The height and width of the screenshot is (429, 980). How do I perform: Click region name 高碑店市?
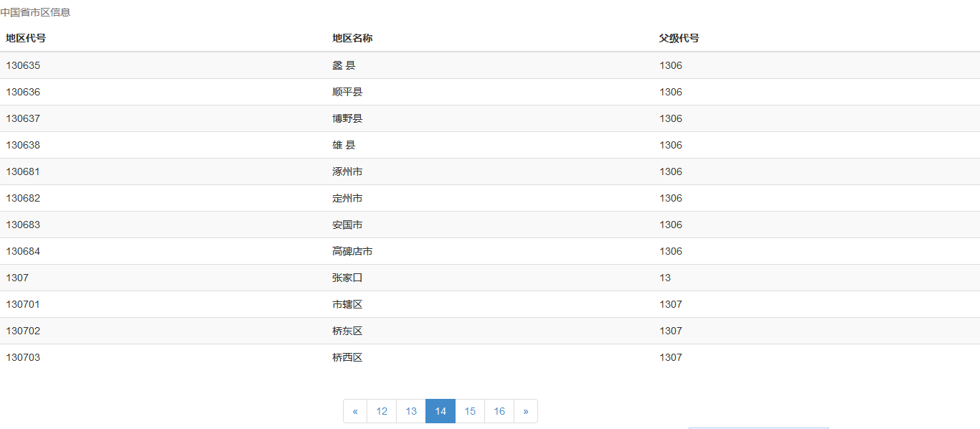tap(352, 251)
